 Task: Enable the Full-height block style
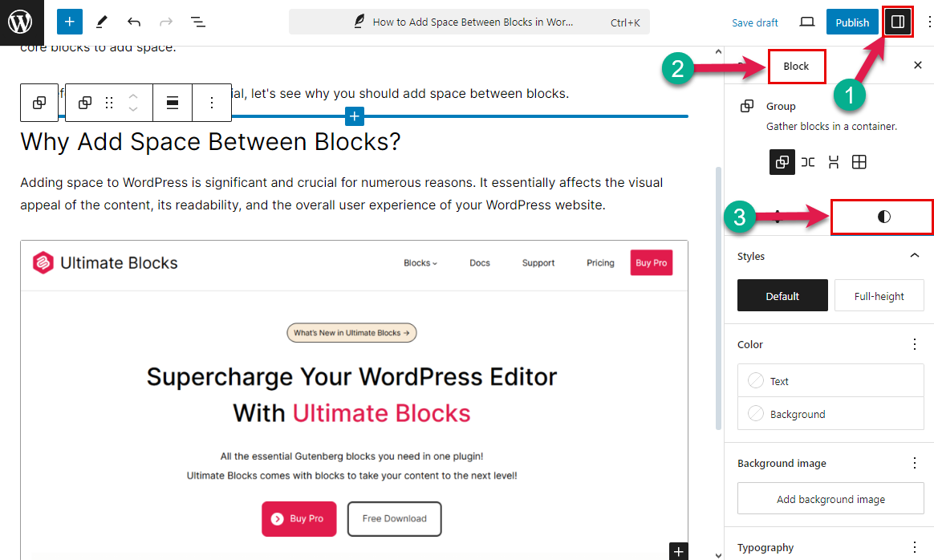point(879,295)
